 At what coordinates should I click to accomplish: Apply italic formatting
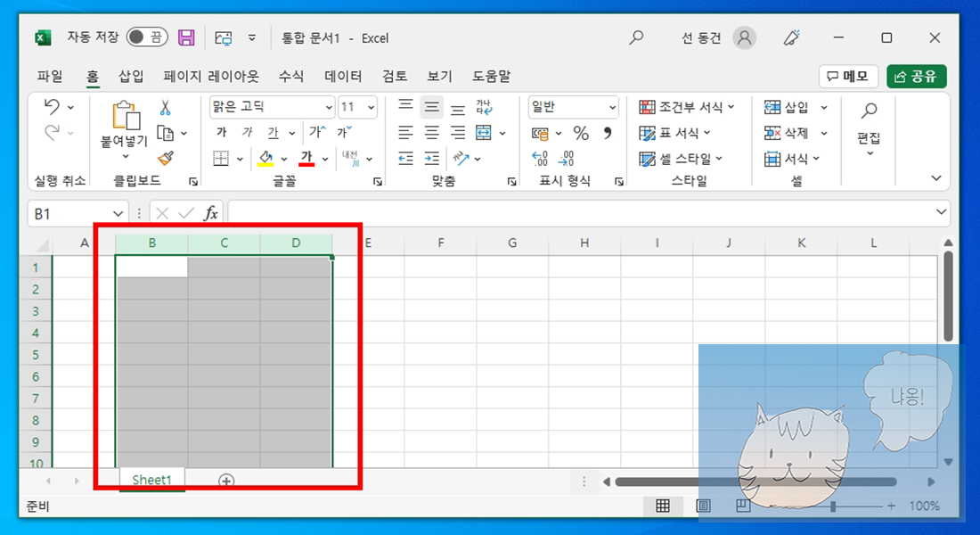[x=248, y=132]
